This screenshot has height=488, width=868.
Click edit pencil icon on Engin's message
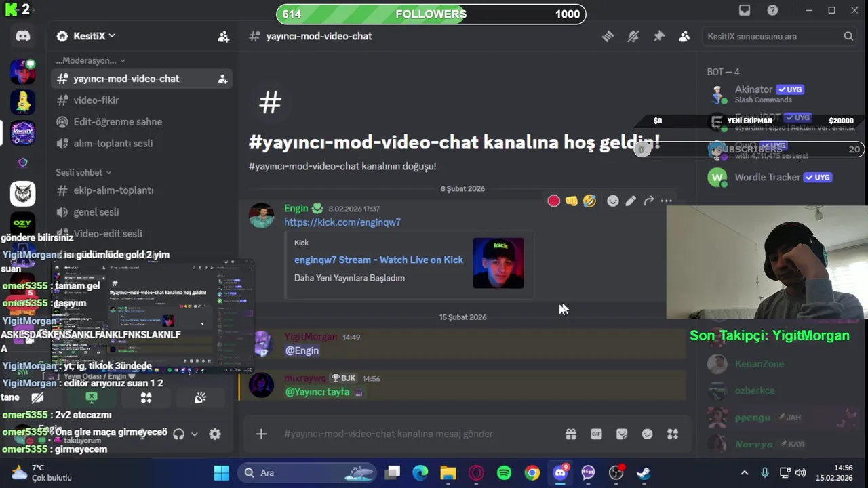tap(631, 201)
